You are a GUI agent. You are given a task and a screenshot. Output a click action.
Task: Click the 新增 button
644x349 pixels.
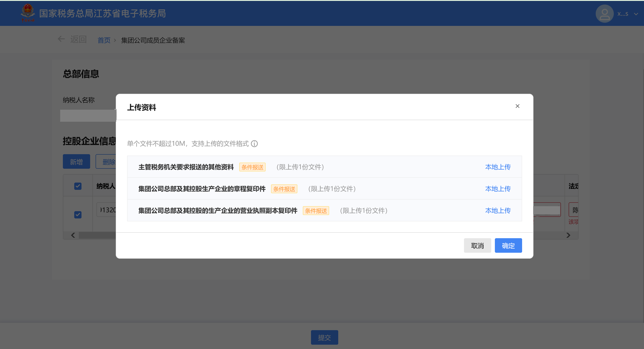click(76, 162)
